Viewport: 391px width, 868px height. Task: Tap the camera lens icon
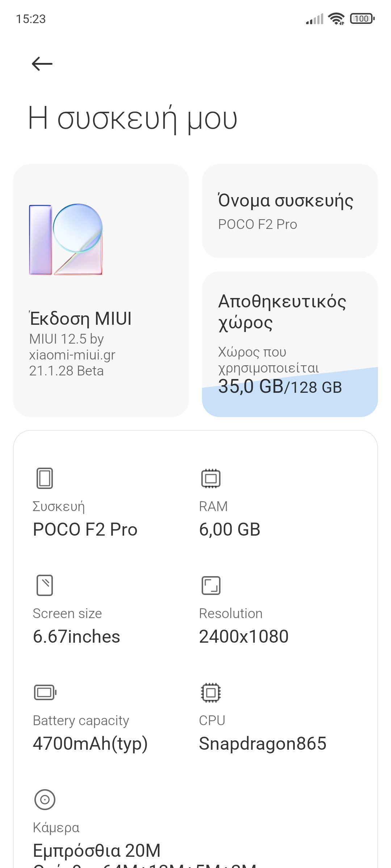click(45, 799)
